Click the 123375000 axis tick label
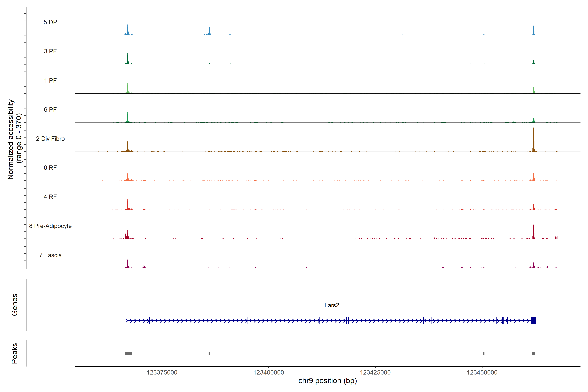The width and height of the screenshot is (588, 392). 162,373
